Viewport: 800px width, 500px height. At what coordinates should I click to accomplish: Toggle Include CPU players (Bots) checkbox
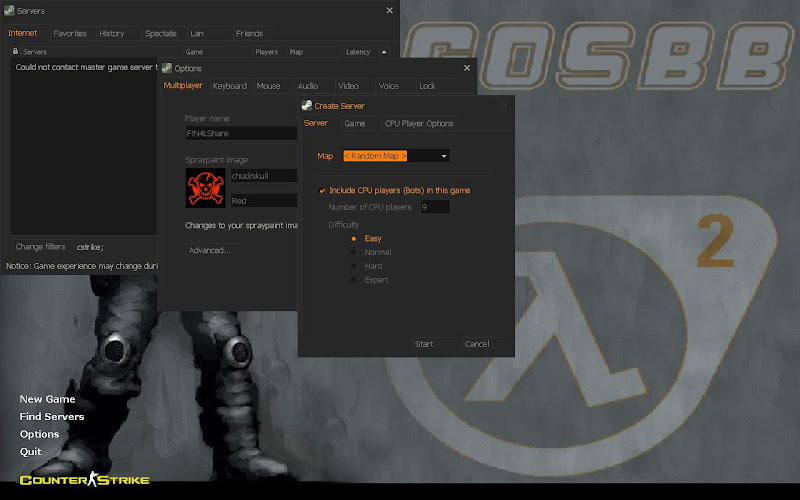[322, 191]
